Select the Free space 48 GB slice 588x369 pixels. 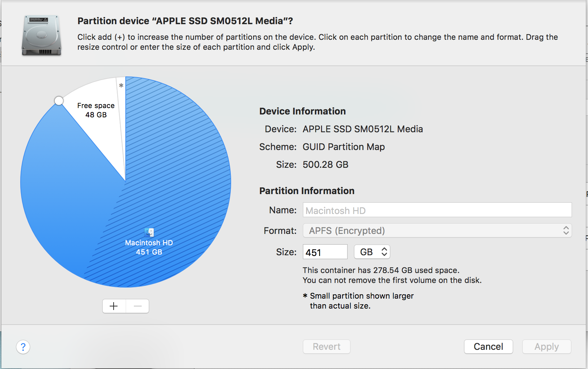point(96,110)
